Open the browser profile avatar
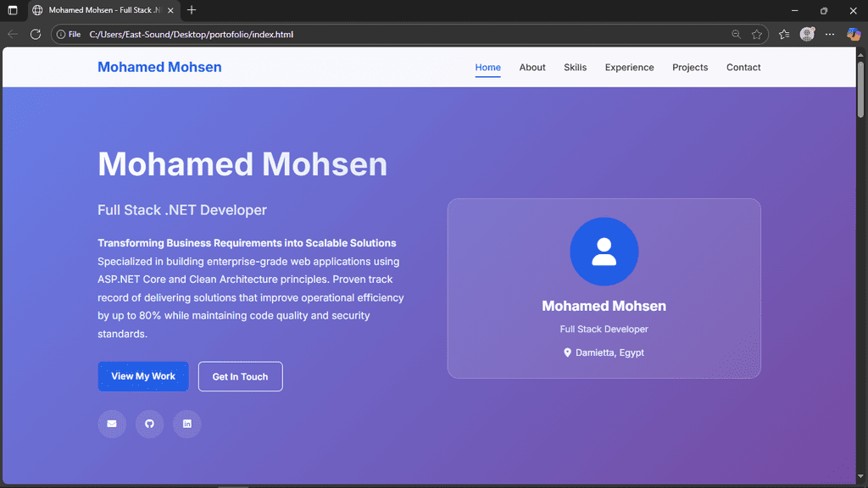Screen dimensions: 868x488 click(807, 34)
